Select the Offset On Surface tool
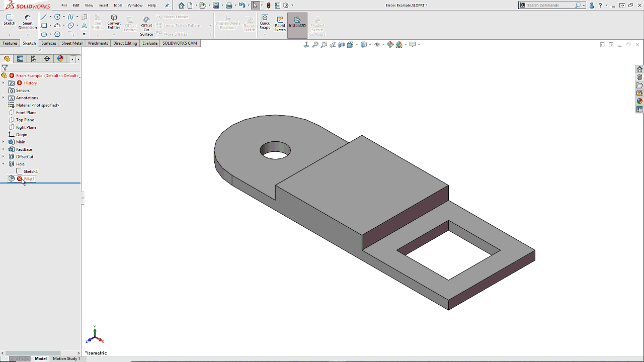 (146, 25)
